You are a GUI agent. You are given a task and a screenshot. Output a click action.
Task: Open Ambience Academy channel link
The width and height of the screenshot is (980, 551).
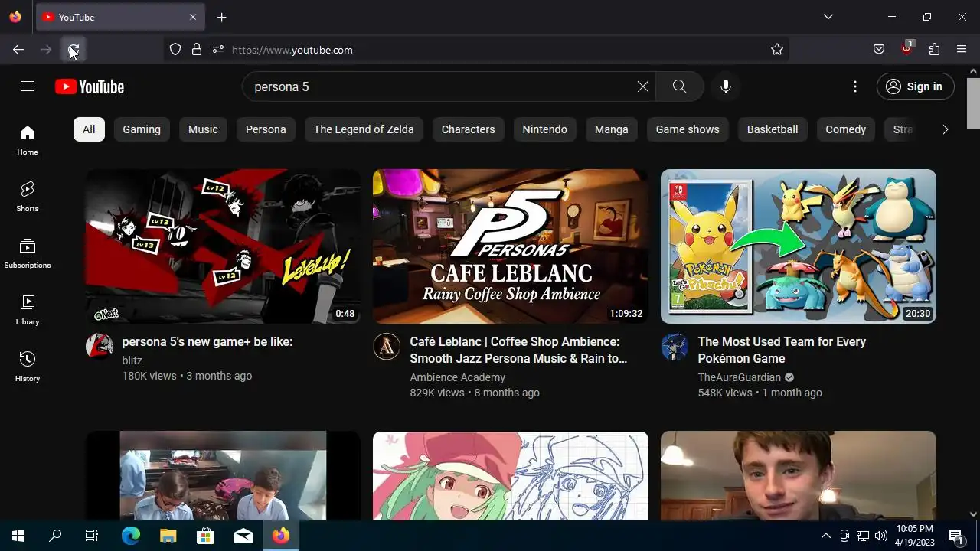[457, 377]
